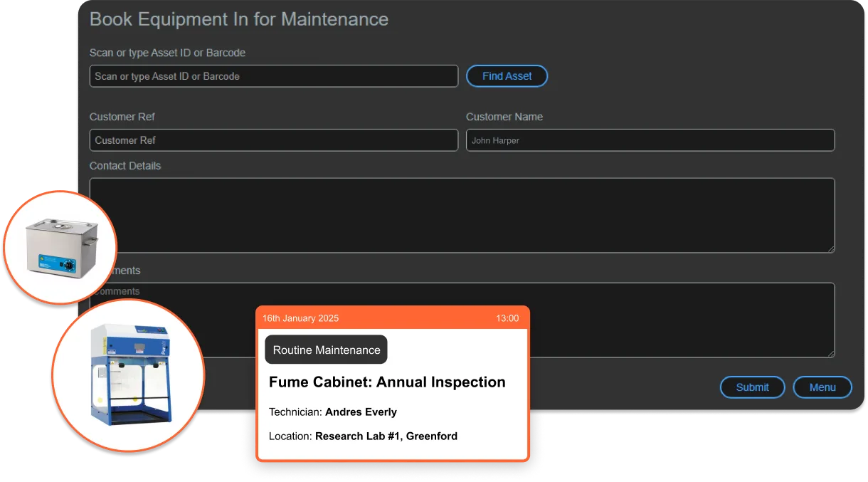Select the ultrasonic bath equipment image
868x482 pixels.
pyautogui.click(x=60, y=247)
